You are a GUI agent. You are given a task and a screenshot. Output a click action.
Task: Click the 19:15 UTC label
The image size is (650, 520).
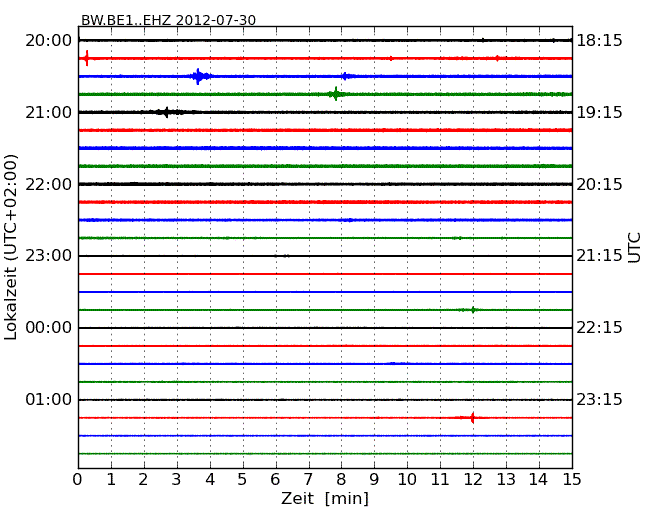click(x=599, y=112)
